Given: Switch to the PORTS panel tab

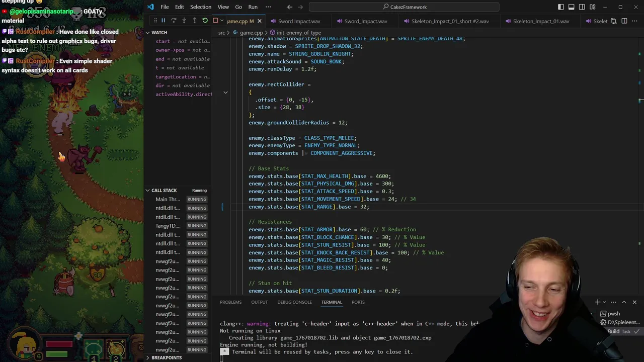Looking at the screenshot, I should click(x=358, y=302).
